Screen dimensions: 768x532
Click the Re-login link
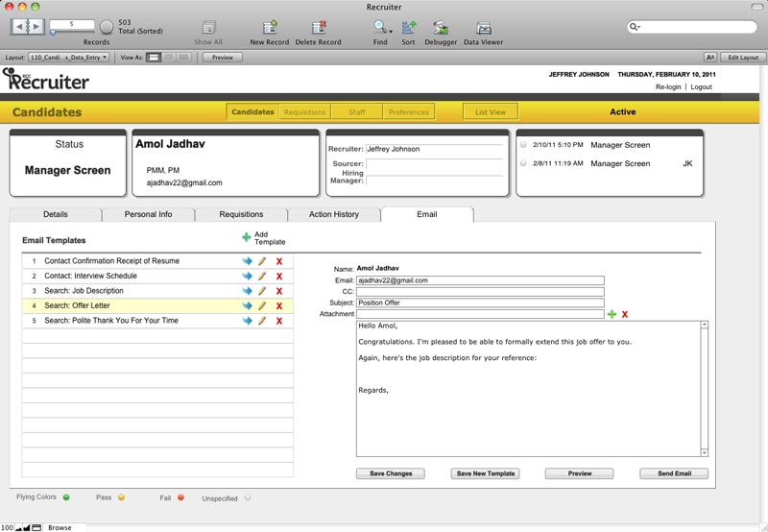pos(668,86)
